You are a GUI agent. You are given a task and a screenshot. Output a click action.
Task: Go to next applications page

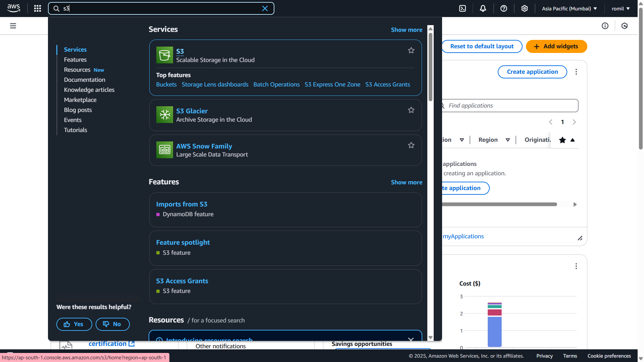coord(574,122)
